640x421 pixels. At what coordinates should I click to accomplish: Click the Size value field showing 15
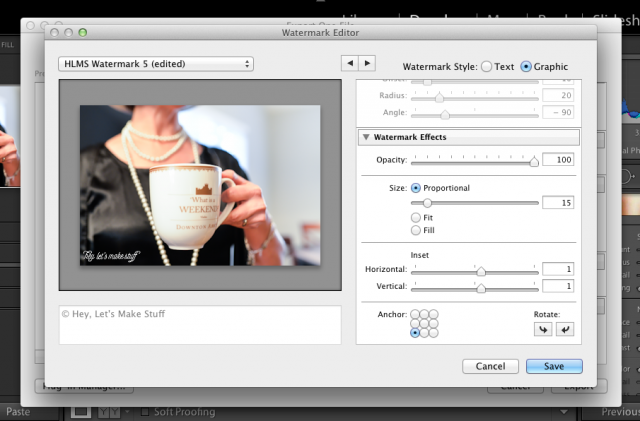[558, 203]
